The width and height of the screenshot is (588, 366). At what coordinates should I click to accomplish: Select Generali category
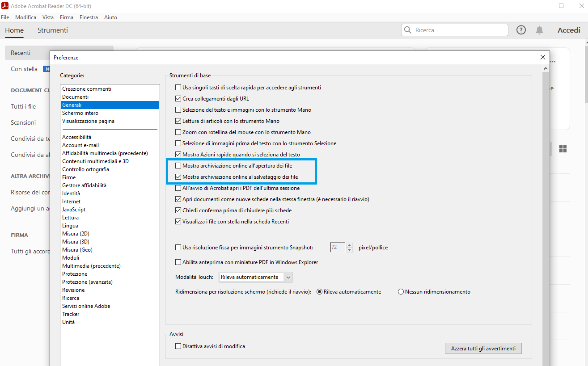110,105
